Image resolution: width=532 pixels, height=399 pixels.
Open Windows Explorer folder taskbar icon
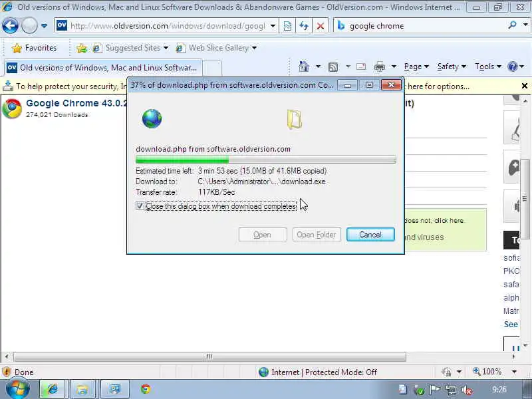coord(82,389)
